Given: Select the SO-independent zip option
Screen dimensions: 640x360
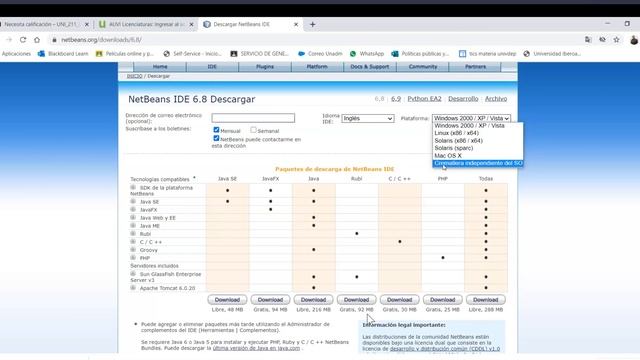Looking at the screenshot, I should point(478,163).
